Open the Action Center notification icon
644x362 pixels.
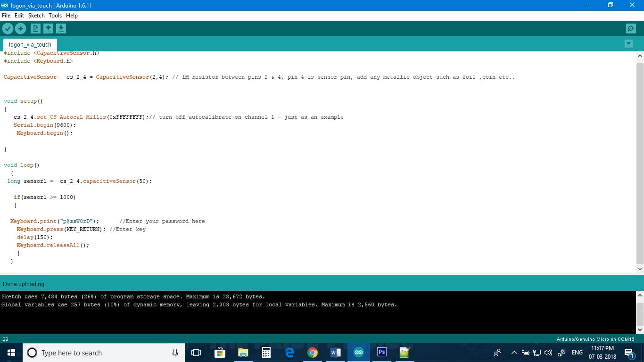pyautogui.click(x=629, y=353)
